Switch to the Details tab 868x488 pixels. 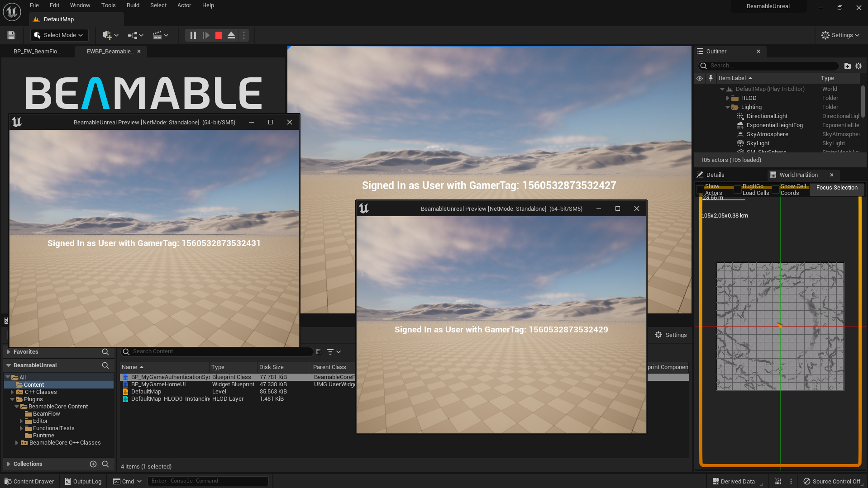pyautogui.click(x=714, y=175)
